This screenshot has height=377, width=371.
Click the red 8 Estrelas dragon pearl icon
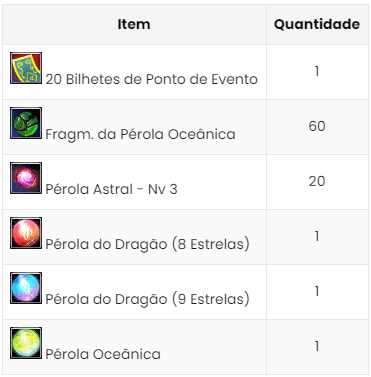(x=26, y=233)
